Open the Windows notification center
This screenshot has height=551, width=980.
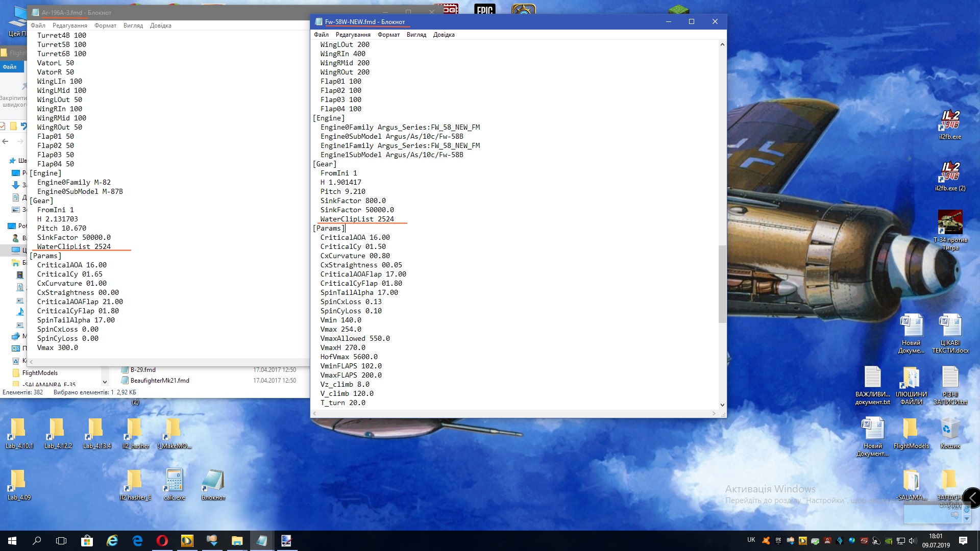click(963, 541)
